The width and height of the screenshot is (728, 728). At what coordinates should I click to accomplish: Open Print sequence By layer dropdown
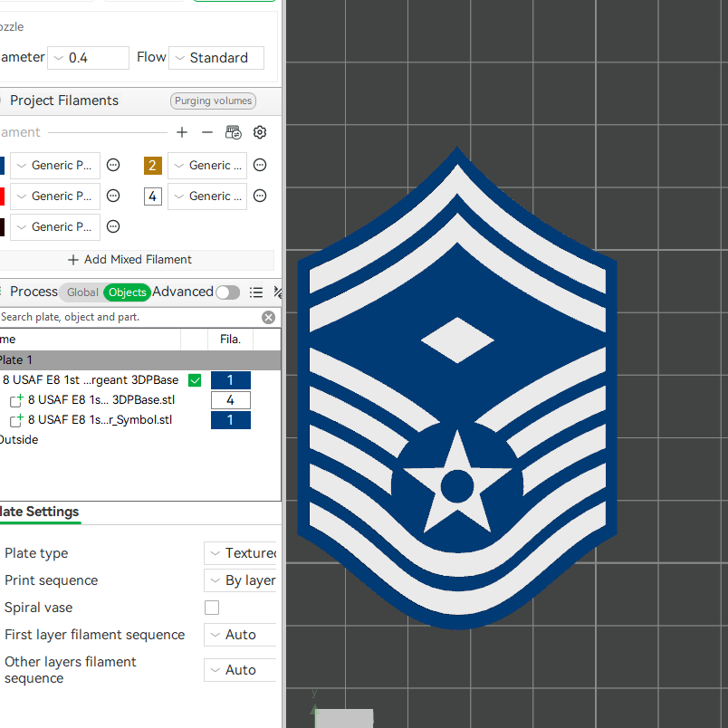[x=240, y=580]
